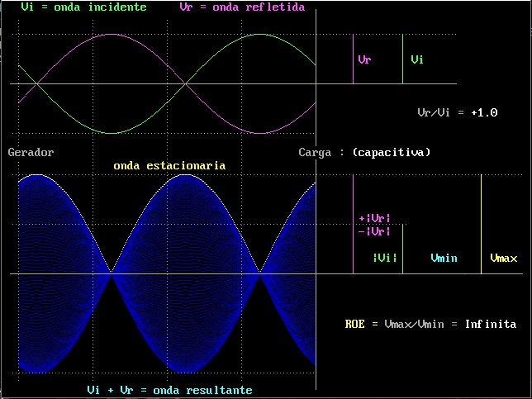Image resolution: width=532 pixels, height=399 pixels.
Task: Click the 'Gerador' label
Action: pyautogui.click(x=31, y=152)
